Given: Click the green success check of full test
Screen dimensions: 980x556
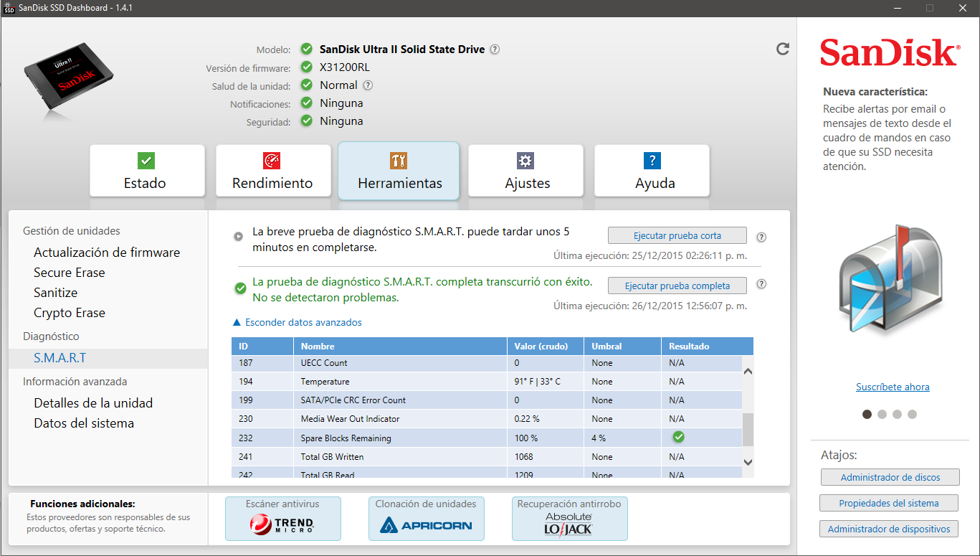Looking at the screenshot, I should click(x=241, y=288).
